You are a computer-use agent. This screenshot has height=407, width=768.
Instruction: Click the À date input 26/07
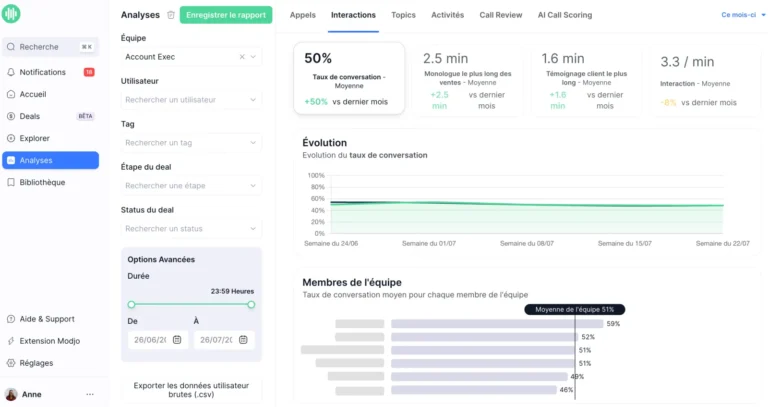click(x=224, y=339)
